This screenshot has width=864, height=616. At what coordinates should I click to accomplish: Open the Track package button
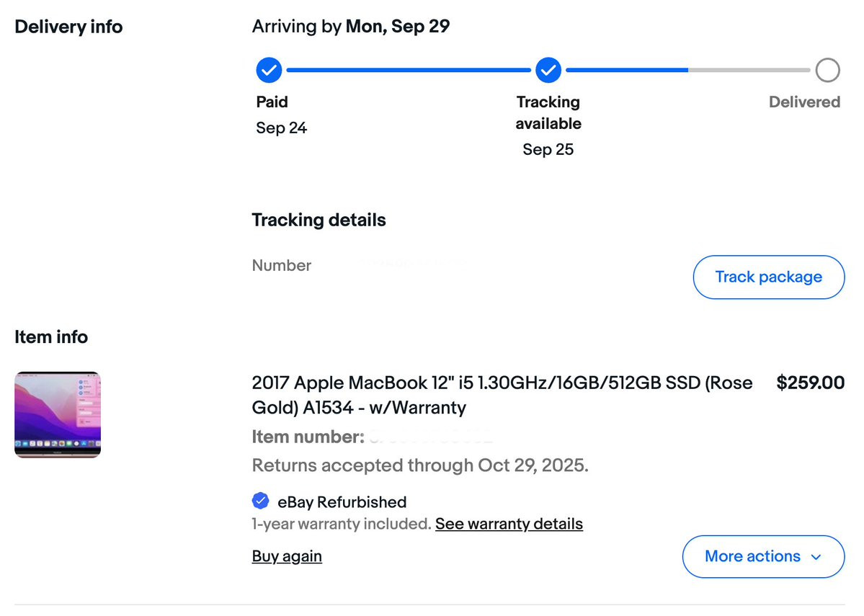(769, 277)
